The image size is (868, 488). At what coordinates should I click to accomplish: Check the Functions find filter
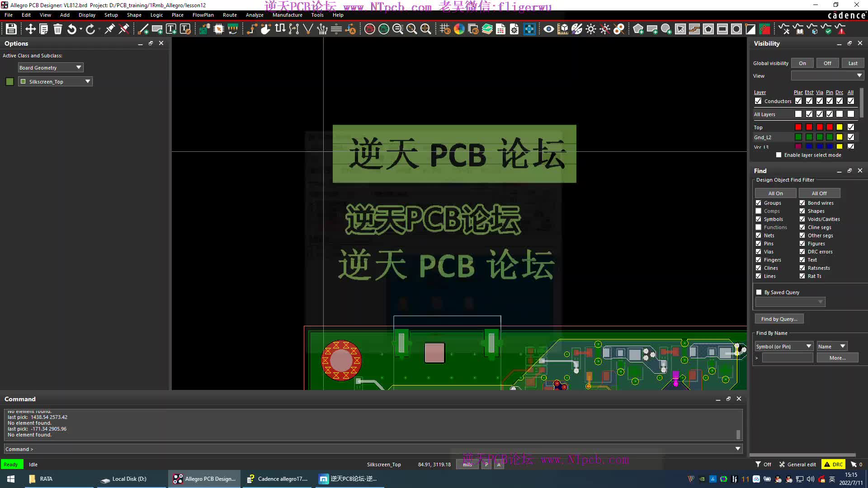759,227
